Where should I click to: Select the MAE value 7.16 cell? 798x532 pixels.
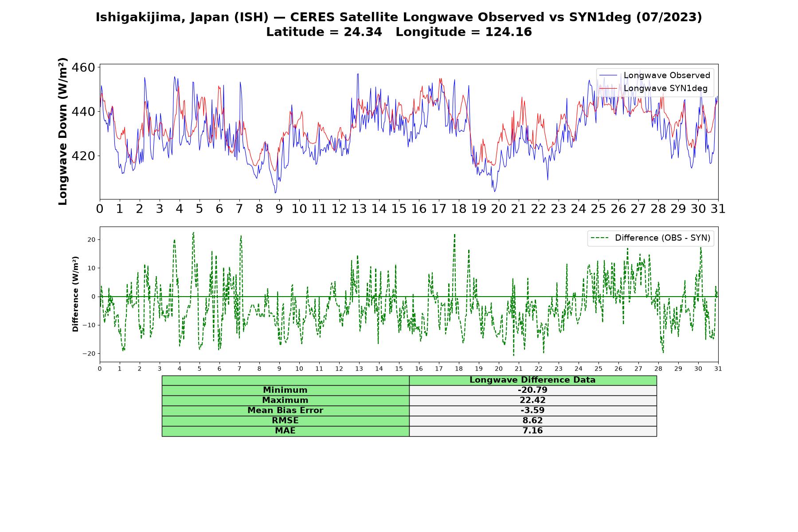(533, 431)
